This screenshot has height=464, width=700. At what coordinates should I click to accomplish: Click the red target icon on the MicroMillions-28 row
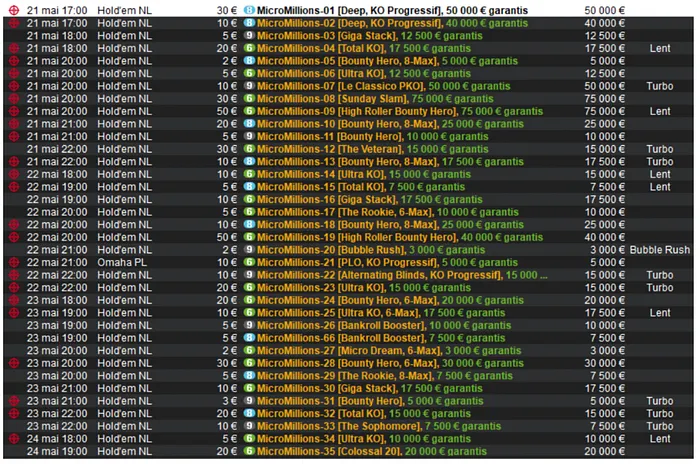[x=14, y=363]
